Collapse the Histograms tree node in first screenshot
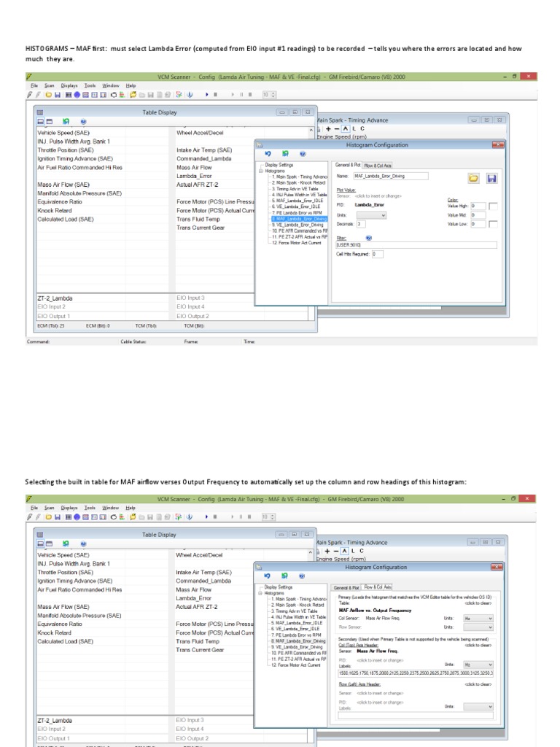Viewport: 560px width, 747px height. click(260, 171)
